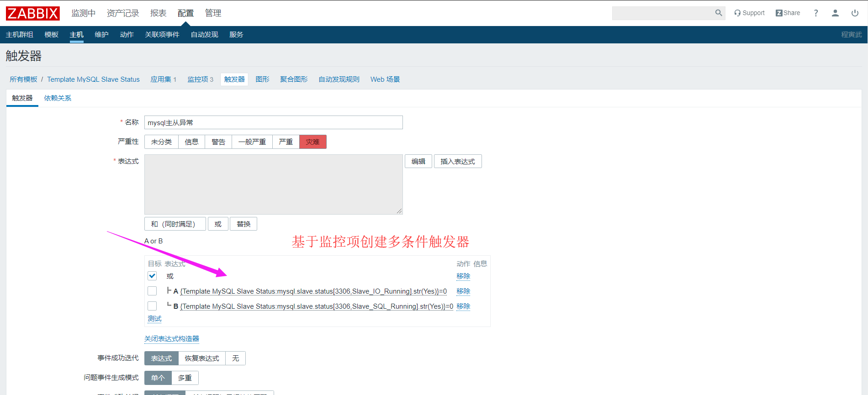Open the Support link
Screen dimensions: 868x395
point(749,13)
